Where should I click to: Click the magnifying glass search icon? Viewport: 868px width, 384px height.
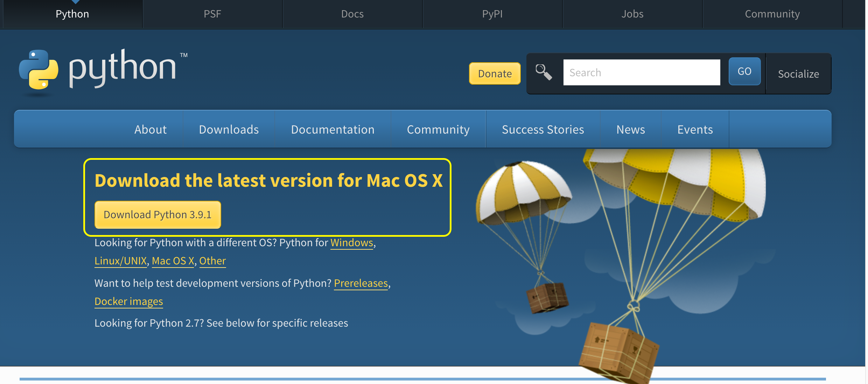tap(544, 72)
